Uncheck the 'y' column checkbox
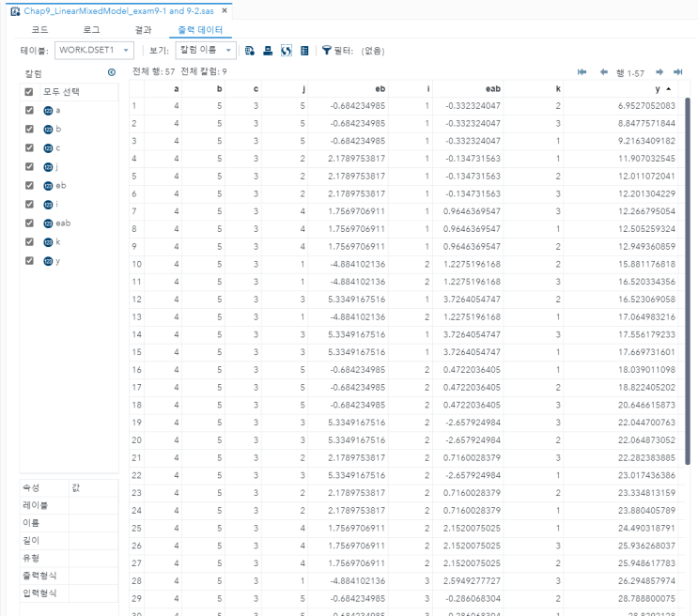The height and width of the screenshot is (616, 698). click(29, 261)
